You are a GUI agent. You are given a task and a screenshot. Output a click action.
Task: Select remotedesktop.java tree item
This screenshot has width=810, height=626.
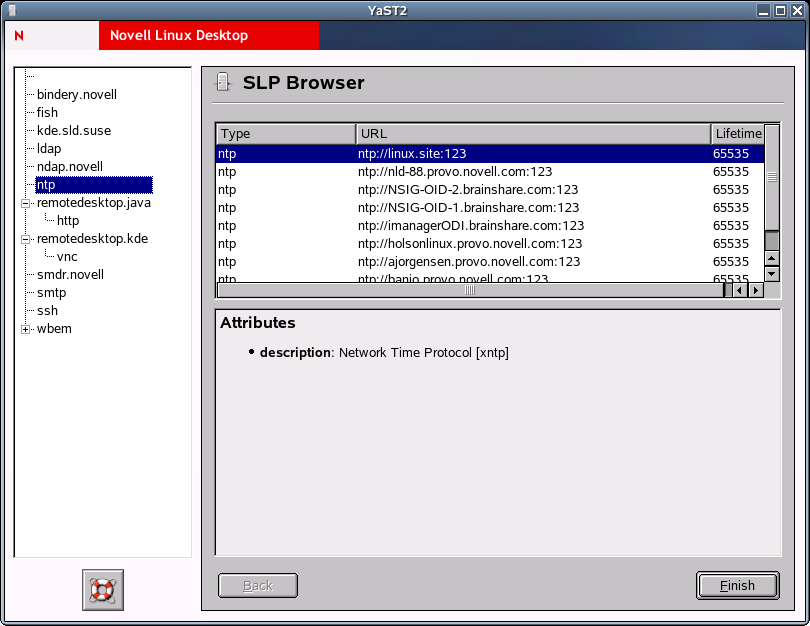point(94,202)
